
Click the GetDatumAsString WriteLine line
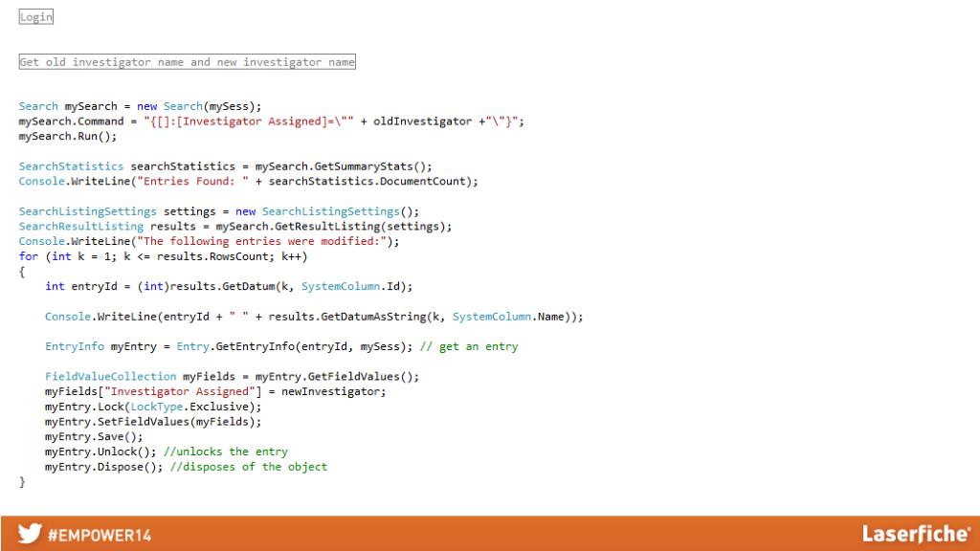click(x=314, y=317)
